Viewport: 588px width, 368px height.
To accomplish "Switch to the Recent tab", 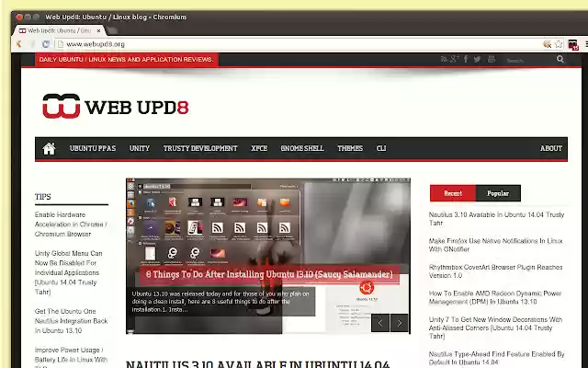I will tap(453, 193).
